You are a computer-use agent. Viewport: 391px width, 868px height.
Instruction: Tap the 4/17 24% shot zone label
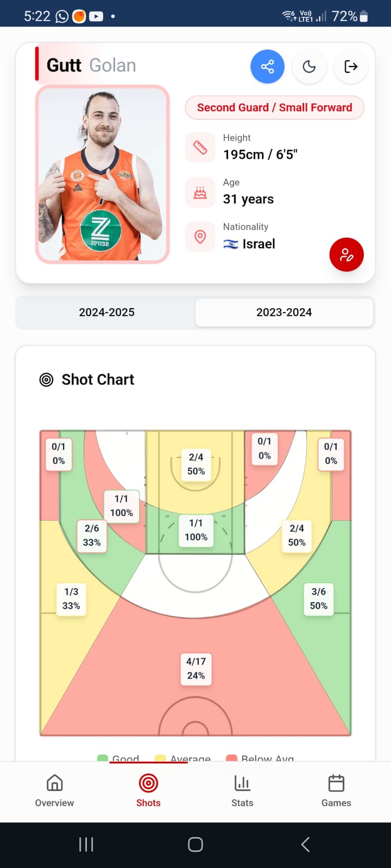196,668
